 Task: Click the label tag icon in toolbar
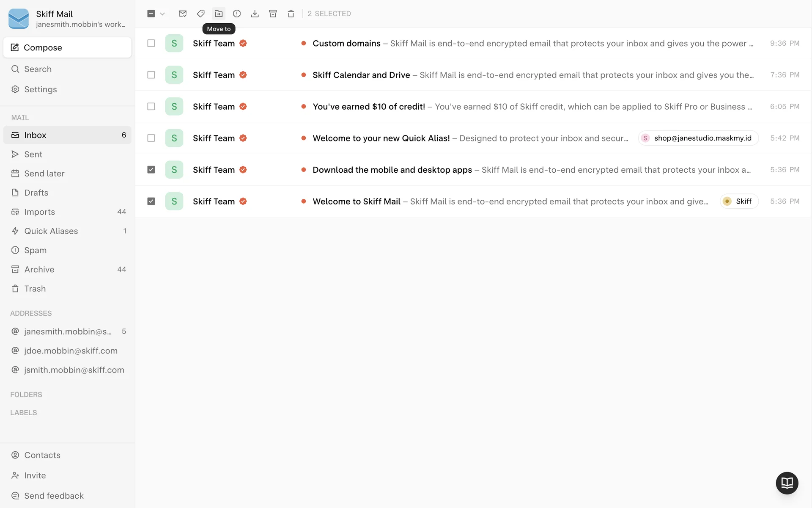[x=201, y=14]
